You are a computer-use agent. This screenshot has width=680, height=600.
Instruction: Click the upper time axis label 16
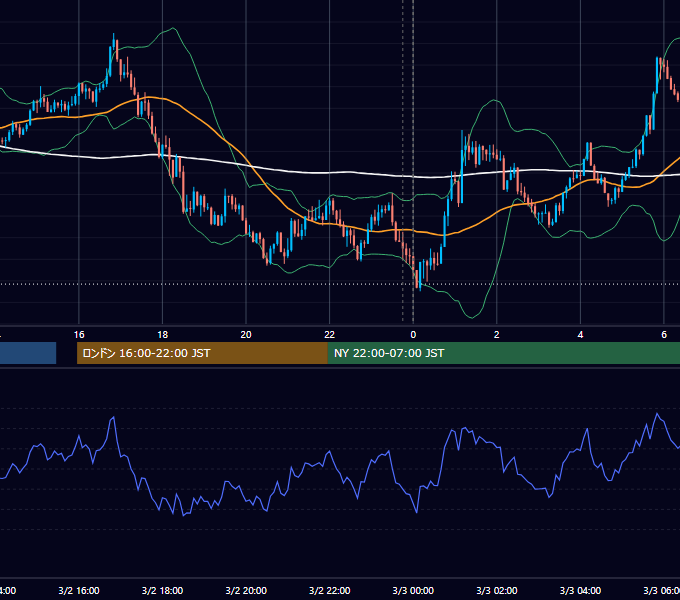[x=79, y=335]
